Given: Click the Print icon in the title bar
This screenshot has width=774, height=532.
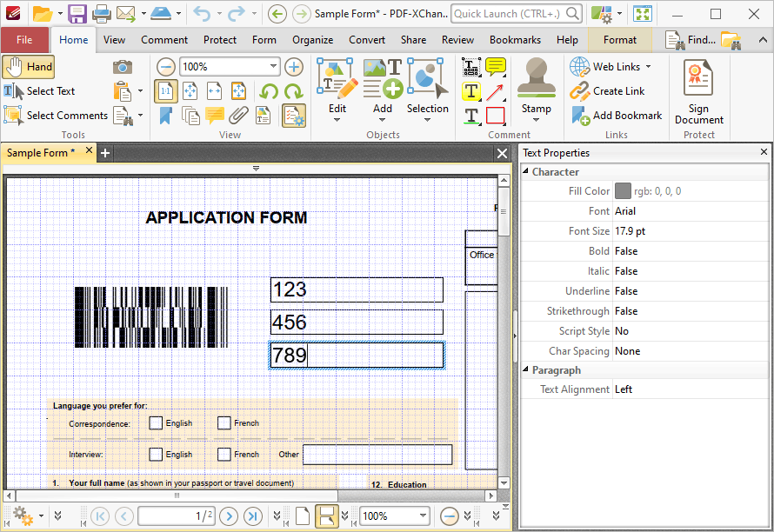Looking at the screenshot, I should pos(101,14).
